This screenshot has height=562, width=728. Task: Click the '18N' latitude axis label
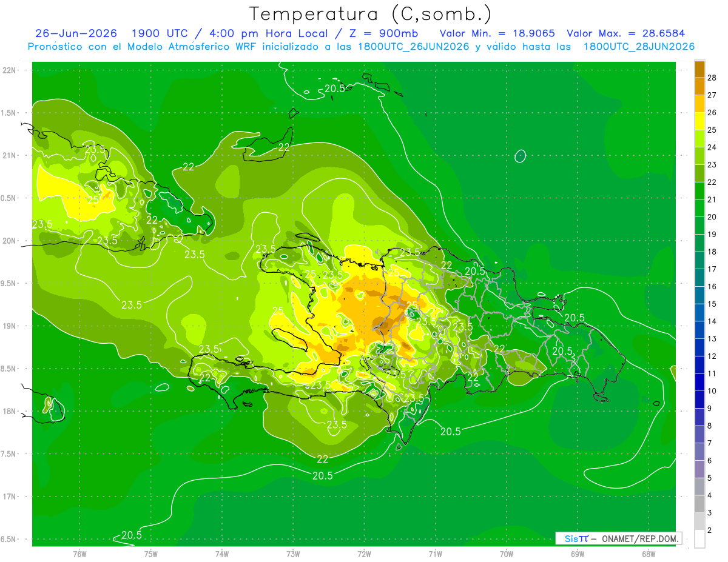[9, 411]
